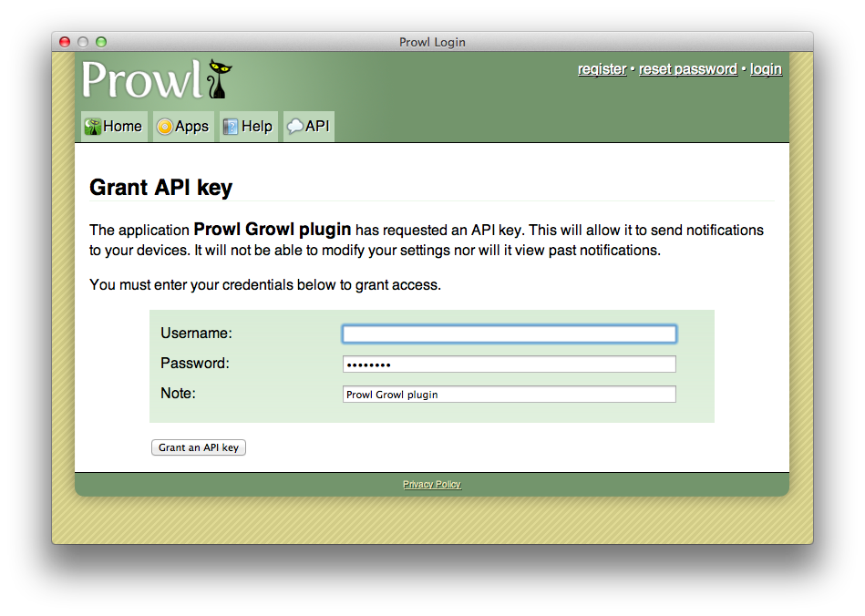
Task: Click 'You must enter your credentials' sentence
Action: (265, 285)
